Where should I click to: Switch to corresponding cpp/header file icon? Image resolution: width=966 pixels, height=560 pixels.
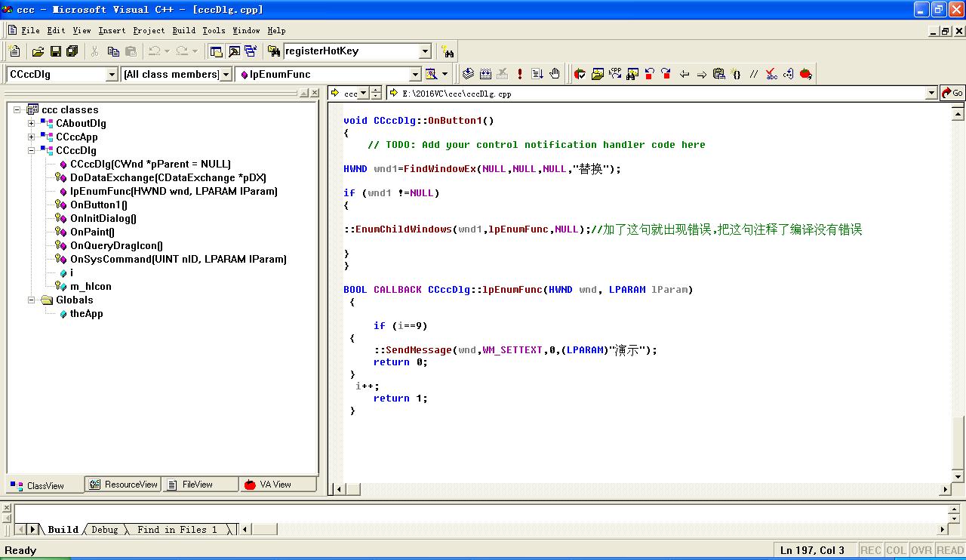(x=615, y=74)
